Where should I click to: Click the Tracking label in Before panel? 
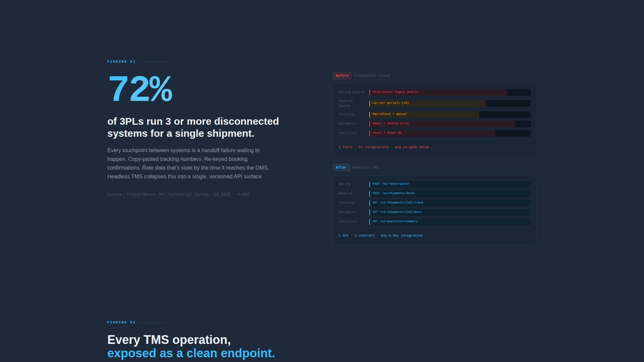(x=346, y=114)
